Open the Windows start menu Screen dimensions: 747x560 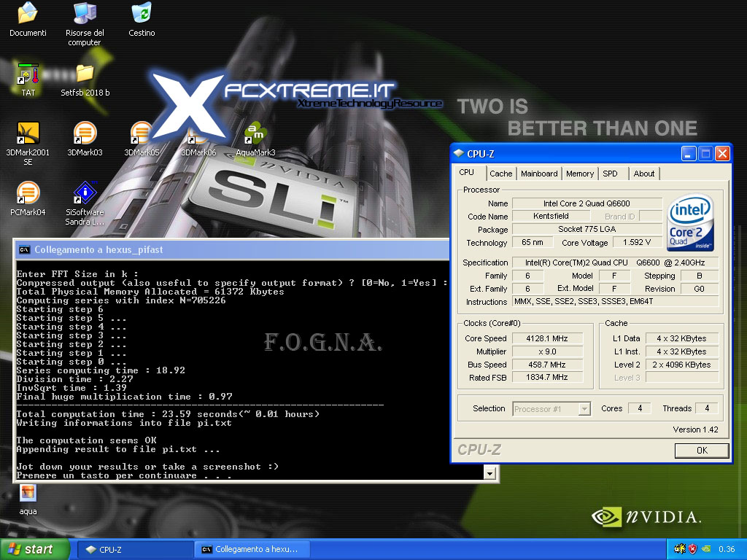pyautogui.click(x=34, y=550)
